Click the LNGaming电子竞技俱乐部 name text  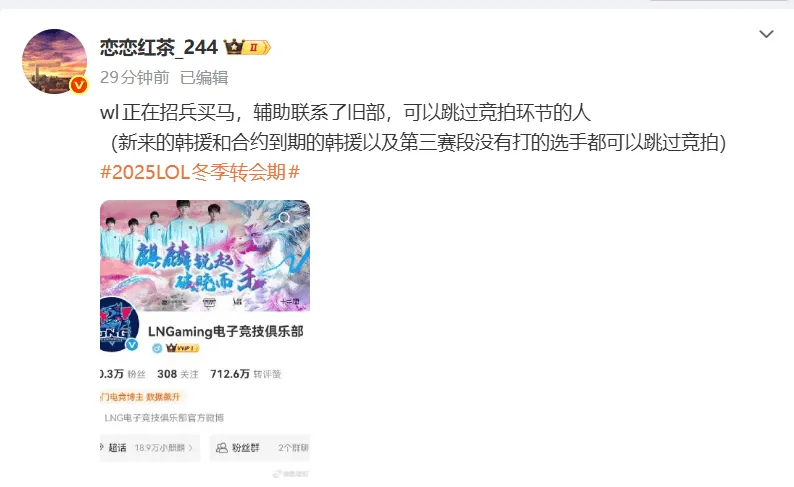coord(225,332)
